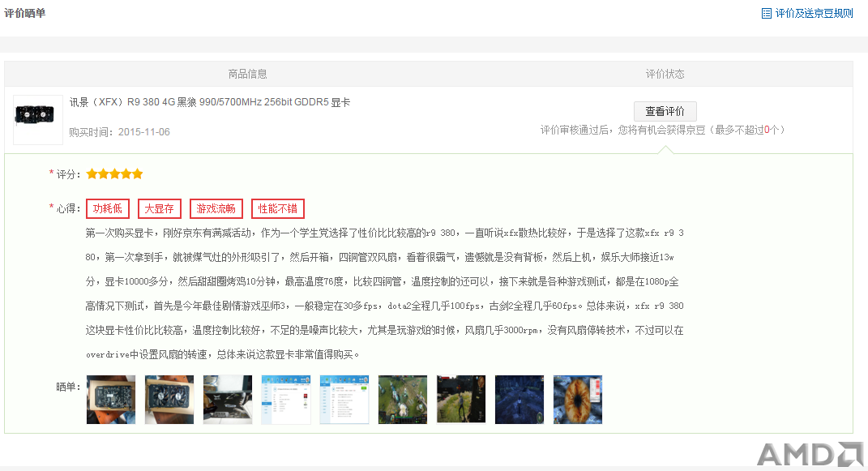Click the 查看评价 button

pos(665,111)
